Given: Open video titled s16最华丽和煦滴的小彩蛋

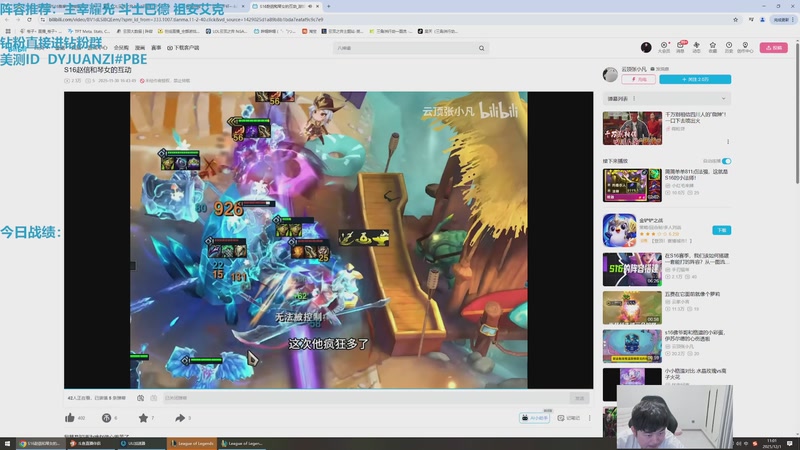Looking at the screenshot, I should 695,336.
